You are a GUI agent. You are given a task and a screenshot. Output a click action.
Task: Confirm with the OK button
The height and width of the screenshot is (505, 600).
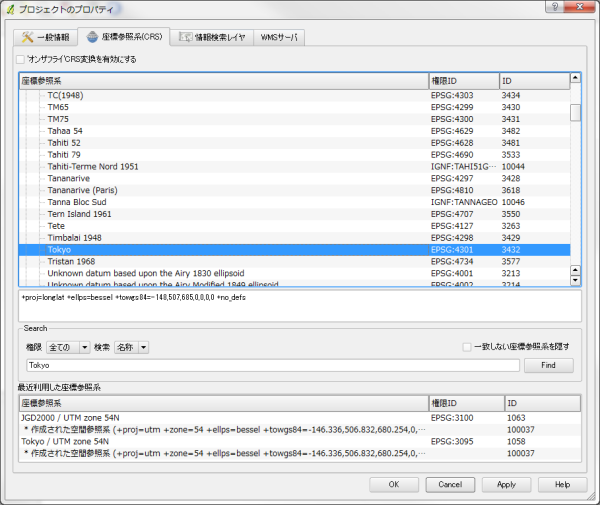[394, 485]
